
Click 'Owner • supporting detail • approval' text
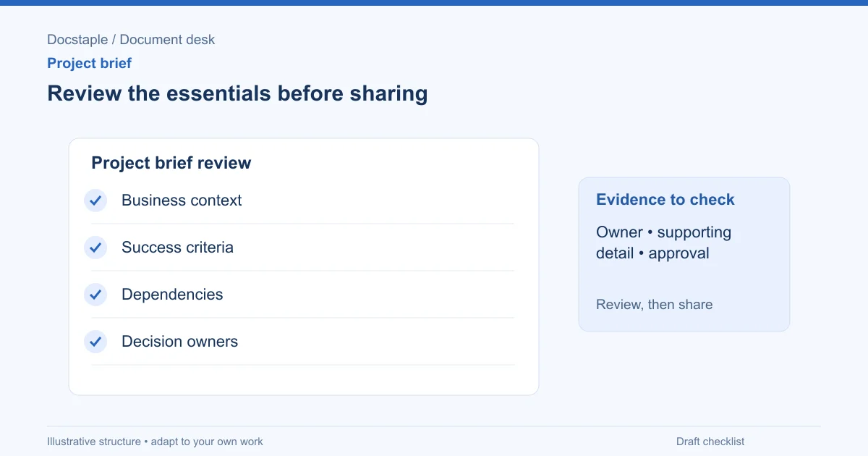point(663,242)
